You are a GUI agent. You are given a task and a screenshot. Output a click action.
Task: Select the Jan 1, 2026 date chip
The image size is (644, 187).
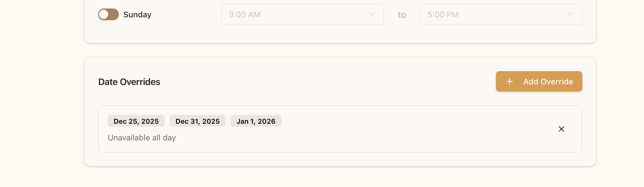click(256, 121)
